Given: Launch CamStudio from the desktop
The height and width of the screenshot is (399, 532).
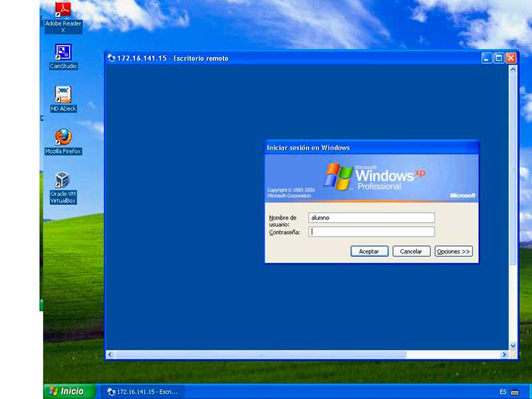Looking at the screenshot, I should click(x=63, y=57).
